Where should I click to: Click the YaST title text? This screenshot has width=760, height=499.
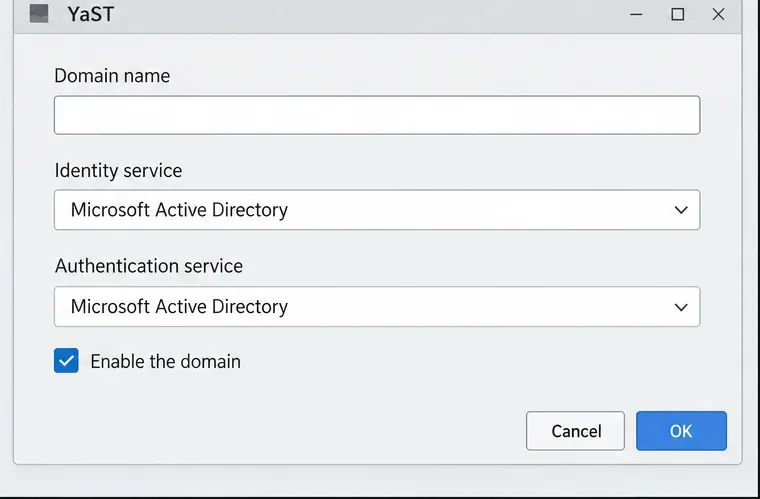click(x=91, y=14)
